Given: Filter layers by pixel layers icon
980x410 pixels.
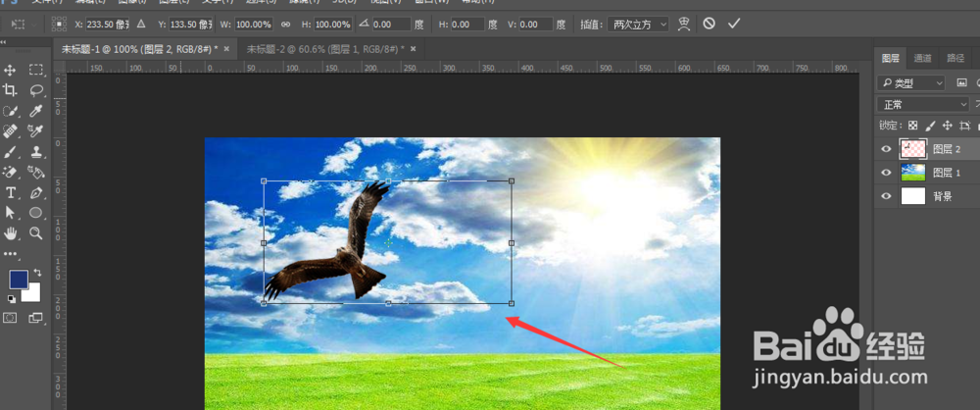Looking at the screenshot, I should (962, 82).
